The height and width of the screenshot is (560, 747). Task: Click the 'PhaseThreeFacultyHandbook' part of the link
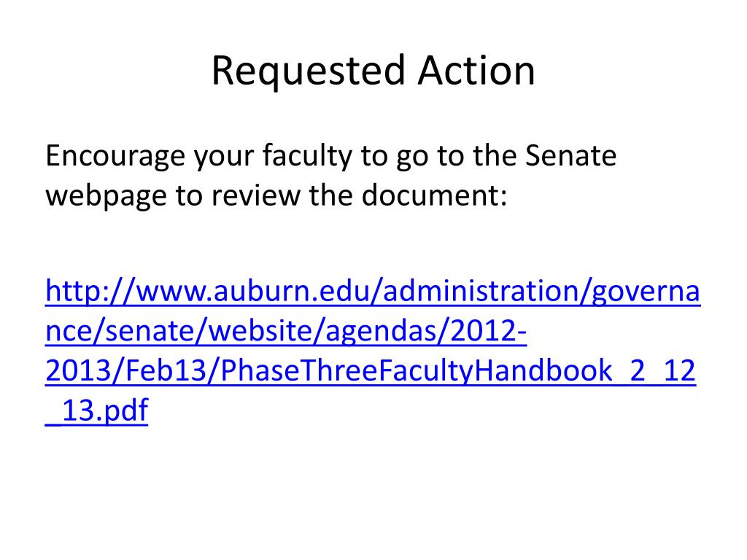coord(417,370)
